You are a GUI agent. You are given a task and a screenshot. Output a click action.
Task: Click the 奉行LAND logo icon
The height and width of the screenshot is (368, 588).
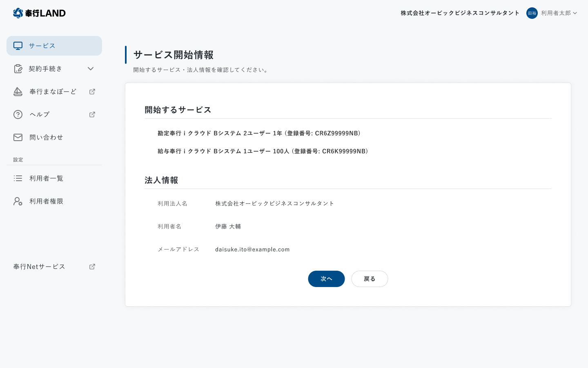coord(17,13)
